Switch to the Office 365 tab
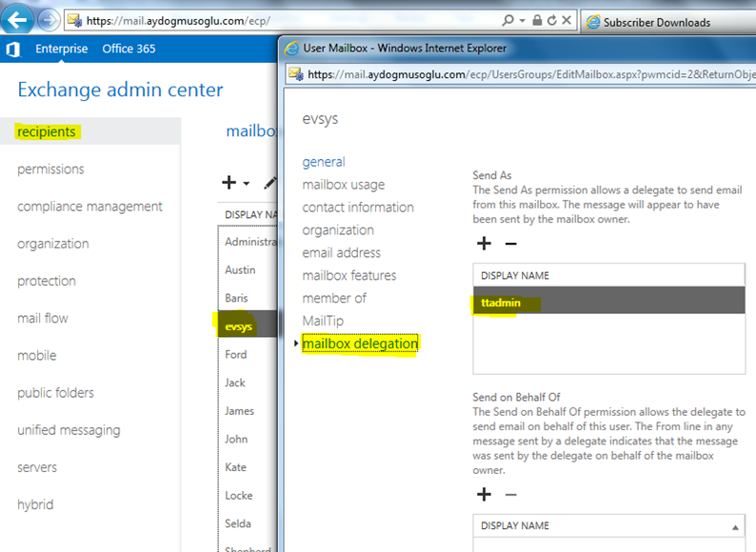Image resolution: width=756 pixels, height=552 pixels. tap(129, 49)
